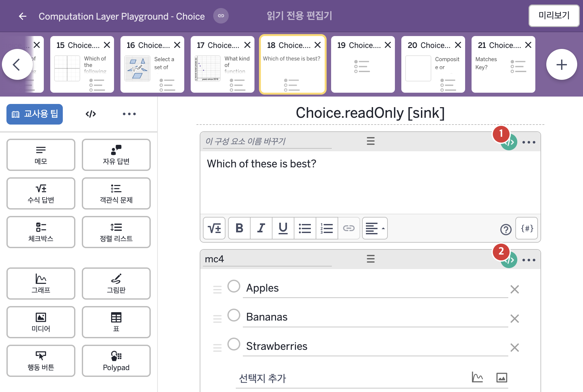Insert math with the square root button
This screenshot has height=392, width=583.
[214, 228]
